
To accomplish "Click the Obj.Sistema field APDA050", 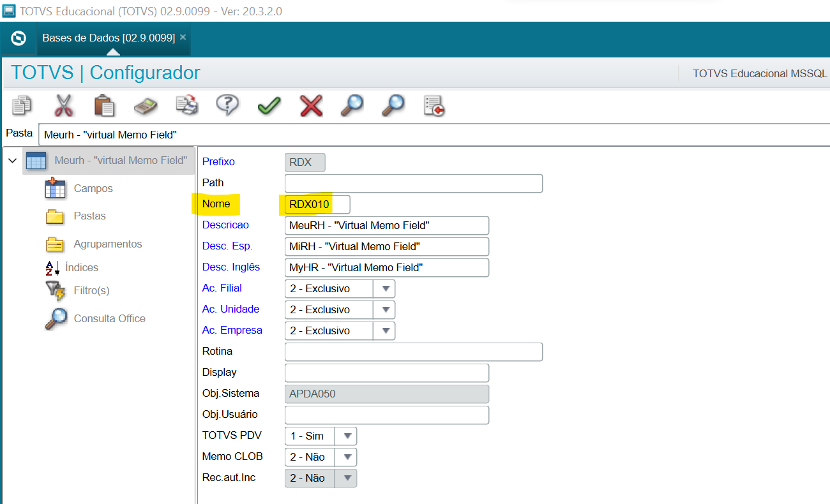I will 386,394.
